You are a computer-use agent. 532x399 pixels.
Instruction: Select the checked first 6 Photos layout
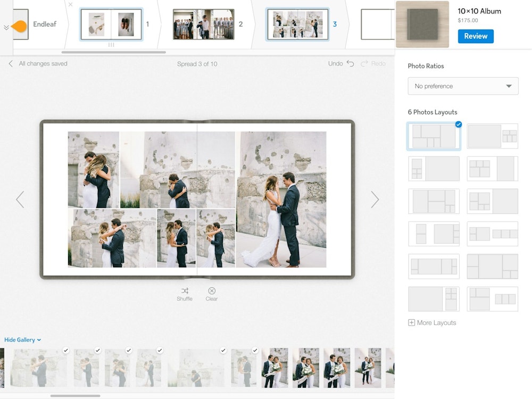(x=434, y=136)
